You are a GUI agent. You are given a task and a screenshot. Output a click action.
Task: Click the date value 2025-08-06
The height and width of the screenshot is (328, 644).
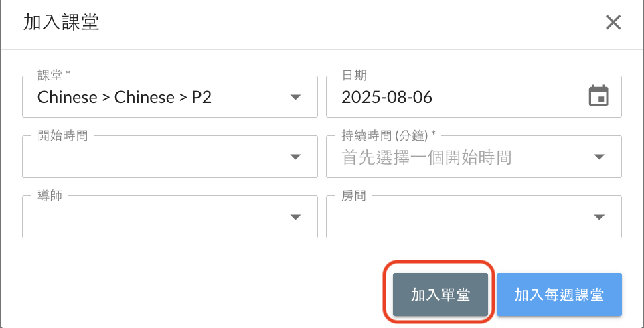tap(386, 97)
